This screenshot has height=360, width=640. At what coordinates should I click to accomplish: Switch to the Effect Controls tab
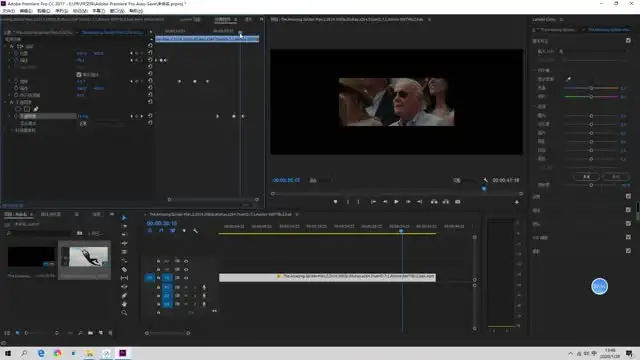[222, 19]
